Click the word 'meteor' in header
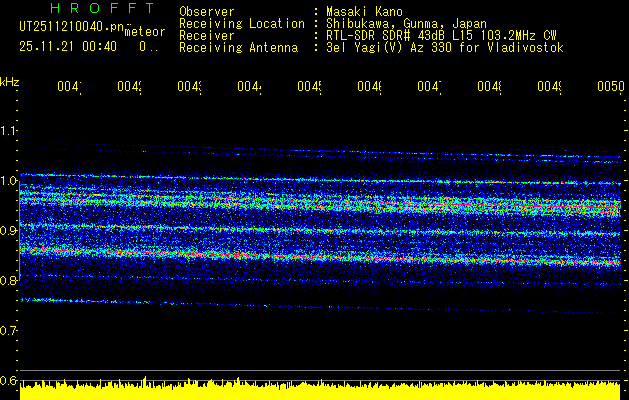This screenshot has height=400, width=629. [145, 32]
